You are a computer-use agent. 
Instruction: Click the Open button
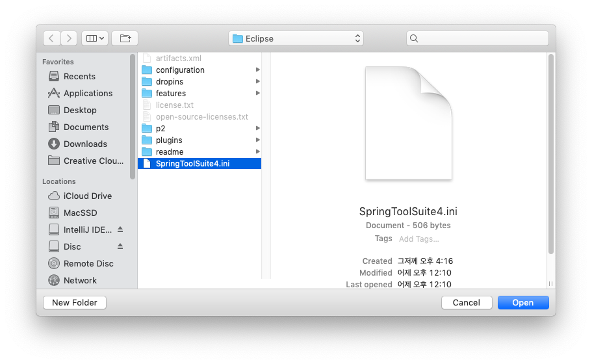[x=523, y=302]
